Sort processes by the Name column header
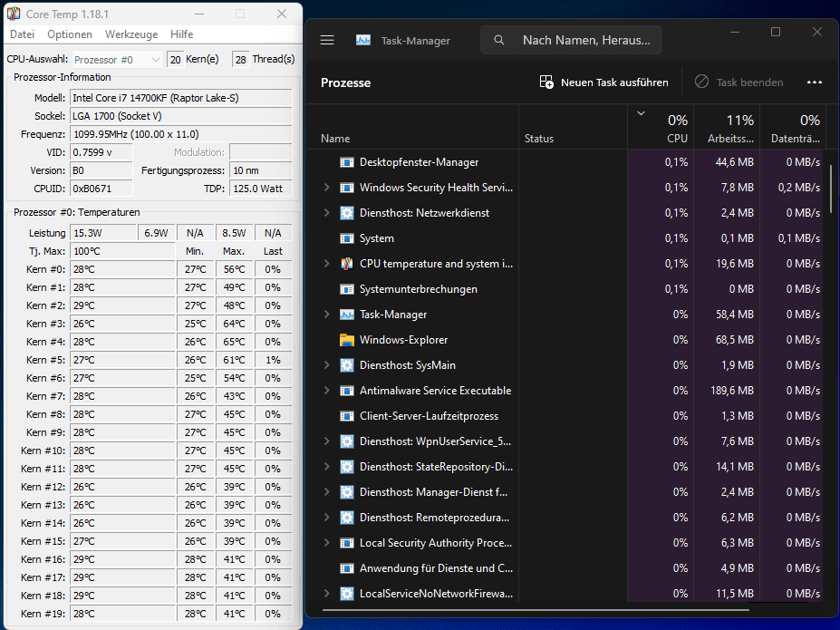The height and width of the screenshot is (630, 840). click(x=335, y=138)
